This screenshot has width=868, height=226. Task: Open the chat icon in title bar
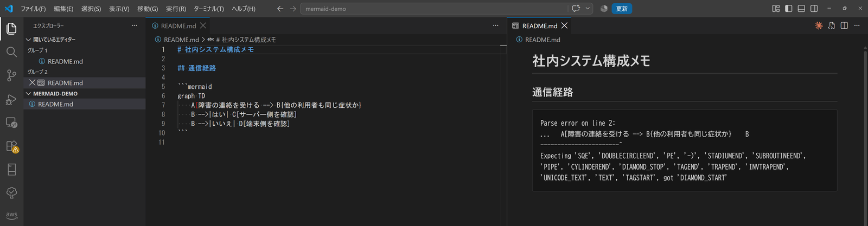[576, 9]
